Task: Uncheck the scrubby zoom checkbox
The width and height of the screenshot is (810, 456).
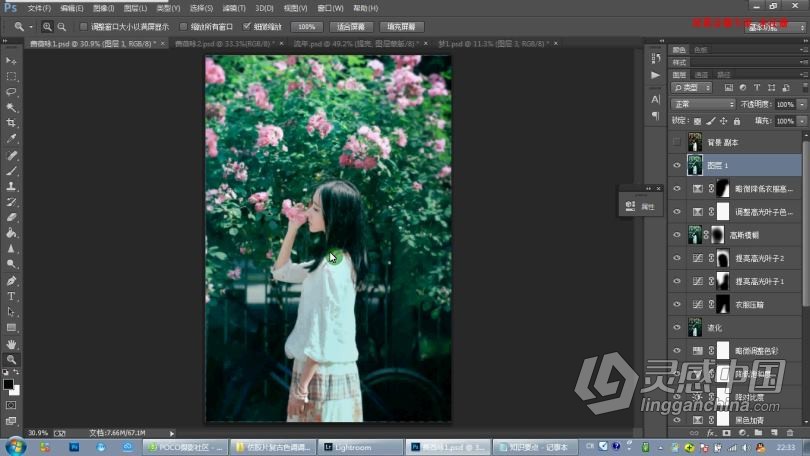Action: pyautogui.click(x=247, y=26)
